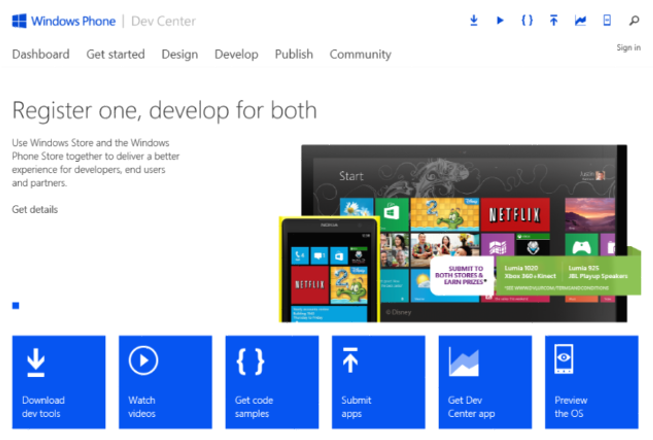
Task: Click the play videos icon in the header
Action: tap(500, 20)
